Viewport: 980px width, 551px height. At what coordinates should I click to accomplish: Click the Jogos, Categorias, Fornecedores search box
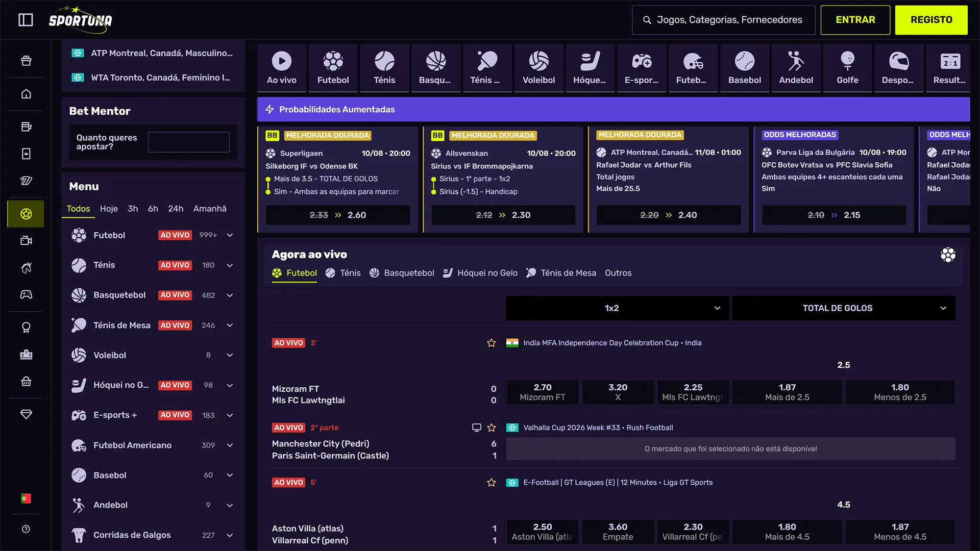tap(724, 20)
